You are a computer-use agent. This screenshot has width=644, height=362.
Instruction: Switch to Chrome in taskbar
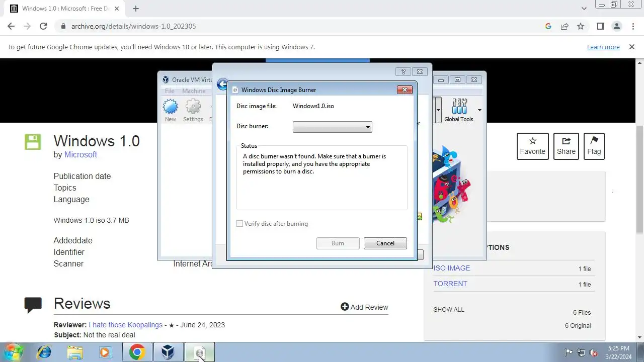137,352
